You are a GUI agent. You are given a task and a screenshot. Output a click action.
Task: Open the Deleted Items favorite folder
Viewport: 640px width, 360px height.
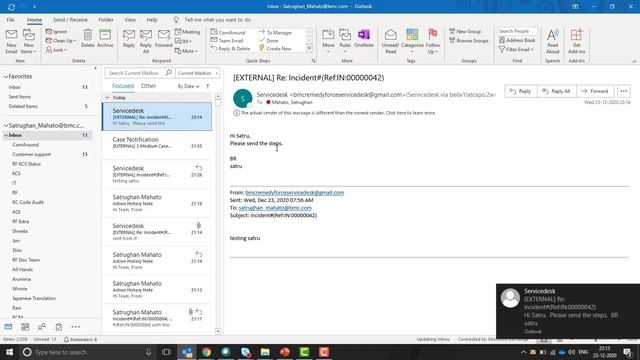pyautogui.click(x=23, y=106)
